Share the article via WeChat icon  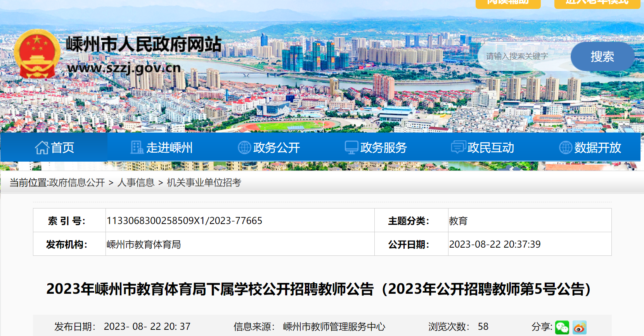562,327
